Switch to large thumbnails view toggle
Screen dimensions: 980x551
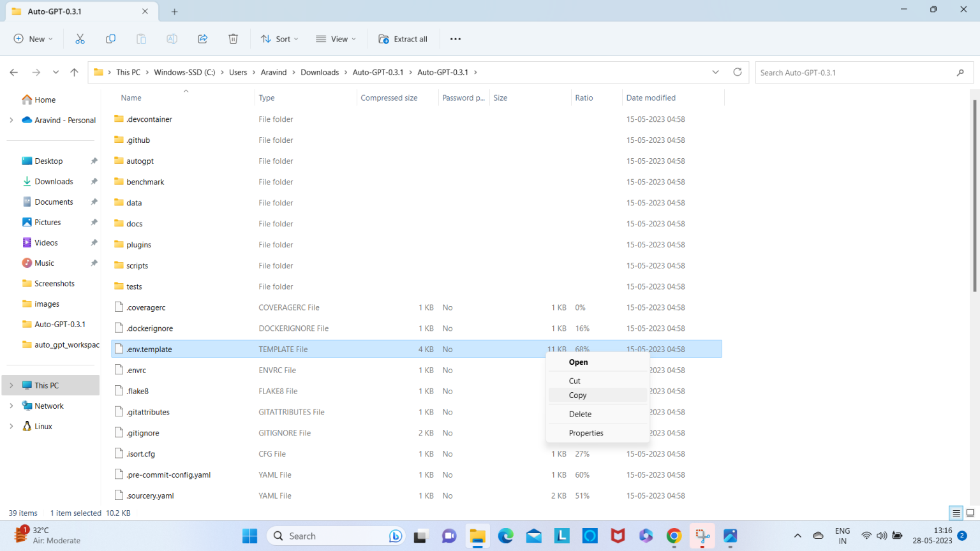(x=970, y=513)
